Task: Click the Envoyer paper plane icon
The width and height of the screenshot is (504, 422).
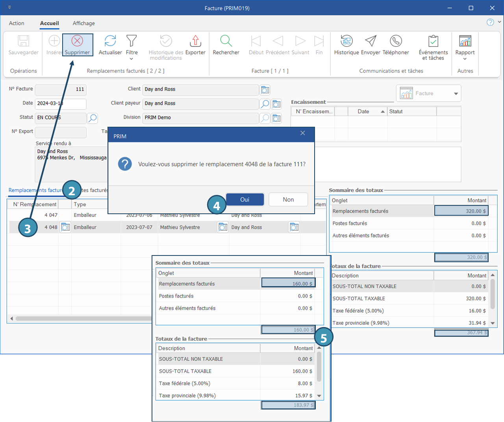Action: click(371, 41)
